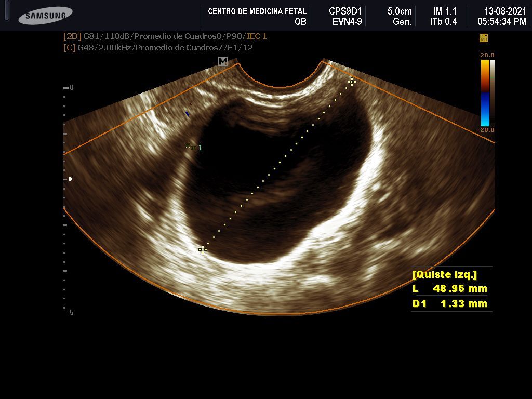Click the [2D] parameters line
The height and width of the screenshot is (399, 532).
tap(165, 36)
